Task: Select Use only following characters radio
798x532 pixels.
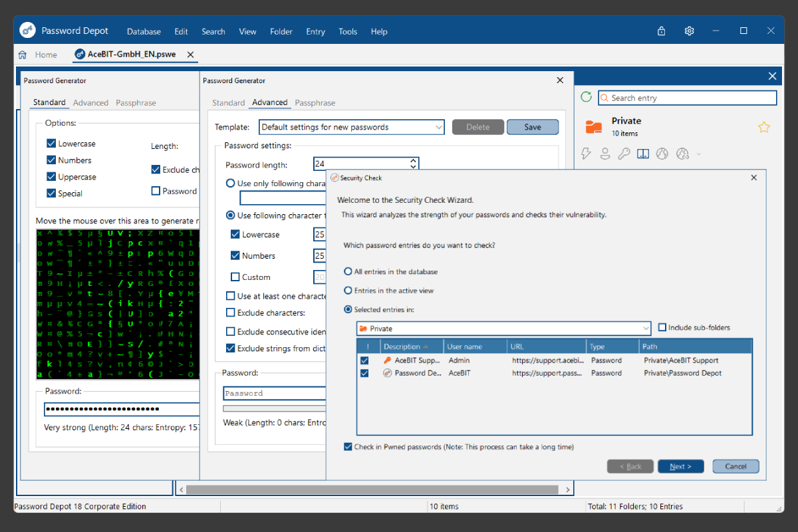Action: click(x=231, y=184)
